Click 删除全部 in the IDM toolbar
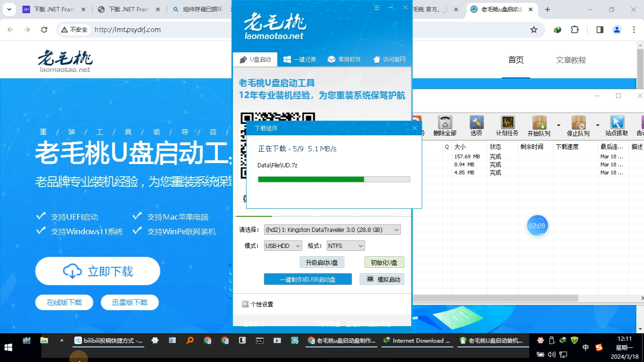 tap(445, 126)
